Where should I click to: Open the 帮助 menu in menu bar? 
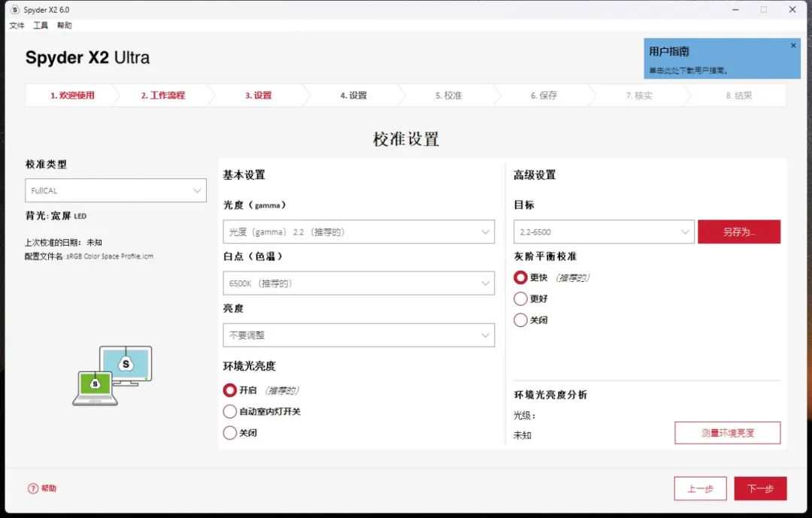tap(65, 26)
